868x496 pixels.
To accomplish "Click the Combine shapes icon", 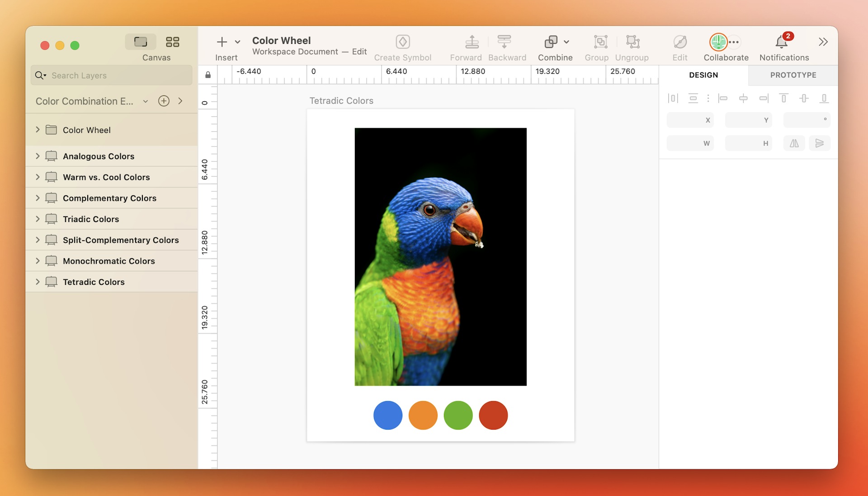I will [551, 42].
